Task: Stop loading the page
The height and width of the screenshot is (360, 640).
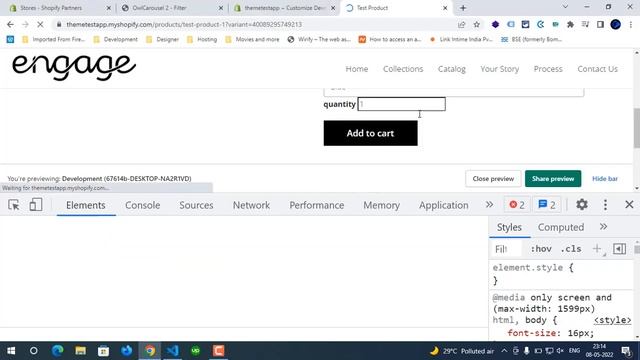Action: click(40, 24)
